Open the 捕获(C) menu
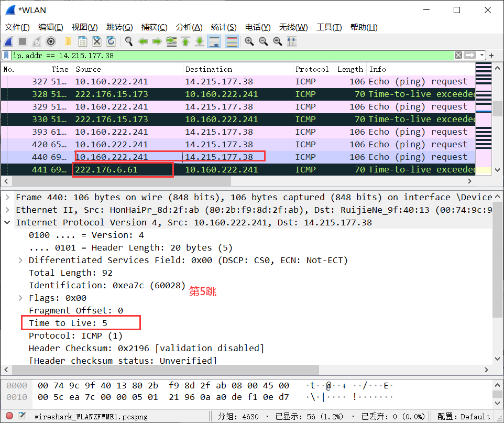Screen dimensions: 504x423 click(154, 27)
